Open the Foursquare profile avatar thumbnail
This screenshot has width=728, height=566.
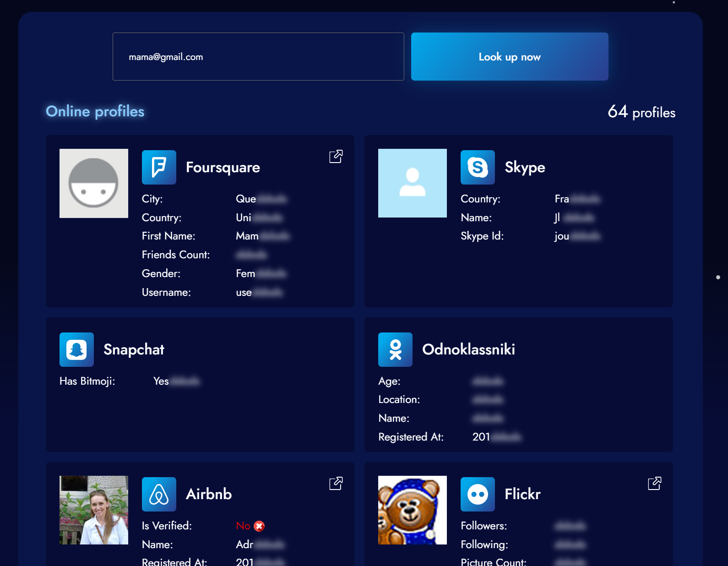coord(94,183)
